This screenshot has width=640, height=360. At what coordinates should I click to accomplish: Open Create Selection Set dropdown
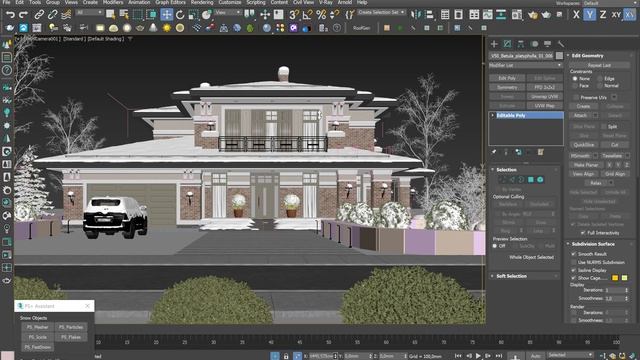click(382, 12)
